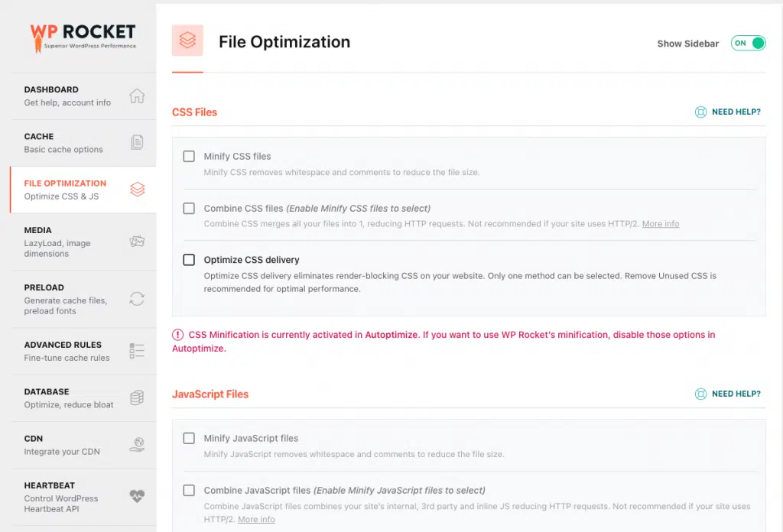This screenshot has height=532, width=783.
Task: Open More info link under Combine JavaScript
Action: point(256,519)
